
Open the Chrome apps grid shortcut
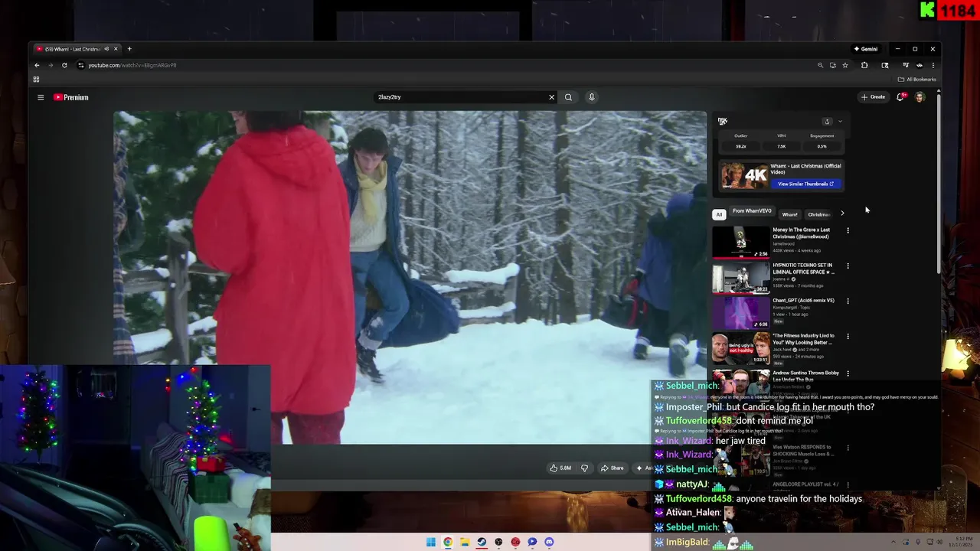point(36,79)
